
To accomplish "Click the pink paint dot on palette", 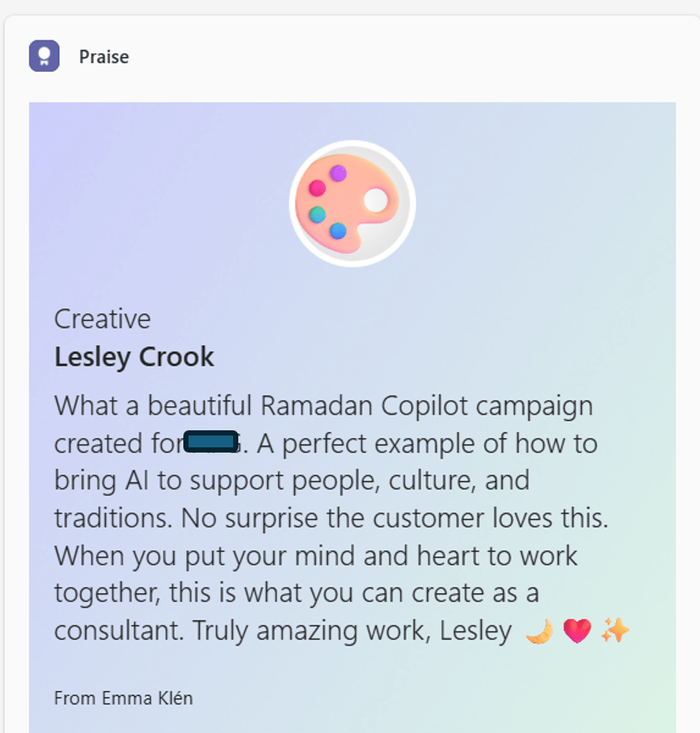I will [318, 188].
